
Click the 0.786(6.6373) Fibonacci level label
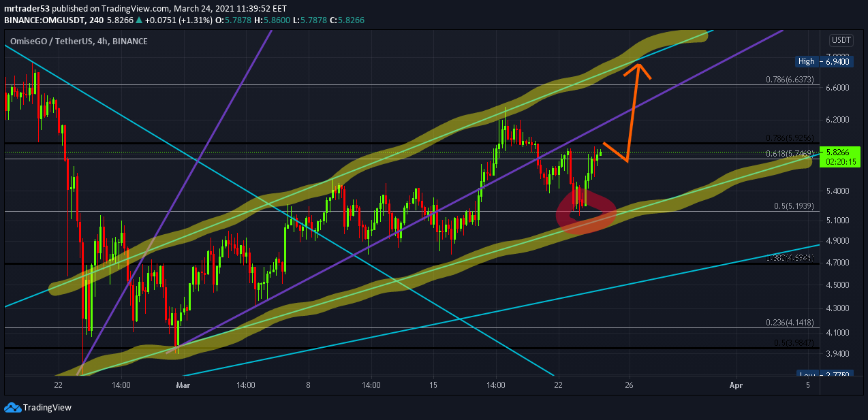pos(789,80)
